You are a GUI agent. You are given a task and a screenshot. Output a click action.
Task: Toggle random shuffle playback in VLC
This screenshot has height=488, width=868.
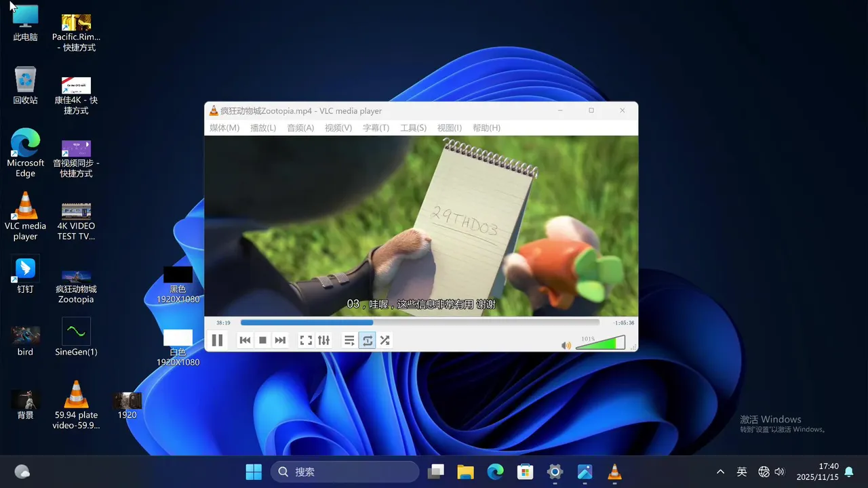pyautogui.click(x=384, y=340)
